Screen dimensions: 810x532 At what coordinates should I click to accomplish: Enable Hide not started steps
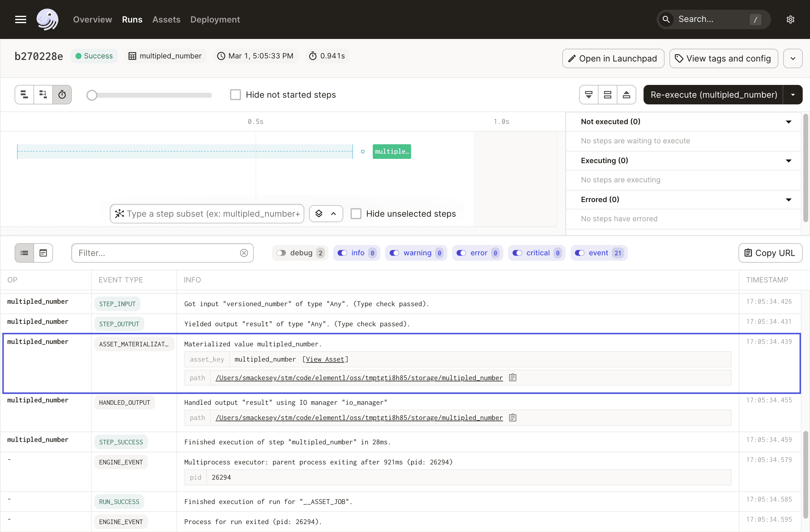pyautogui.click(x=236, y=95)
